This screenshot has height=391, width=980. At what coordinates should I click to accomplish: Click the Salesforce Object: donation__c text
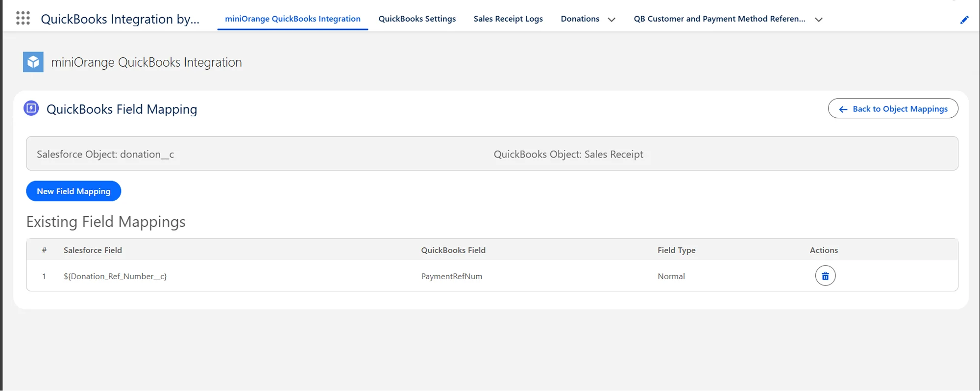[105, 154]
